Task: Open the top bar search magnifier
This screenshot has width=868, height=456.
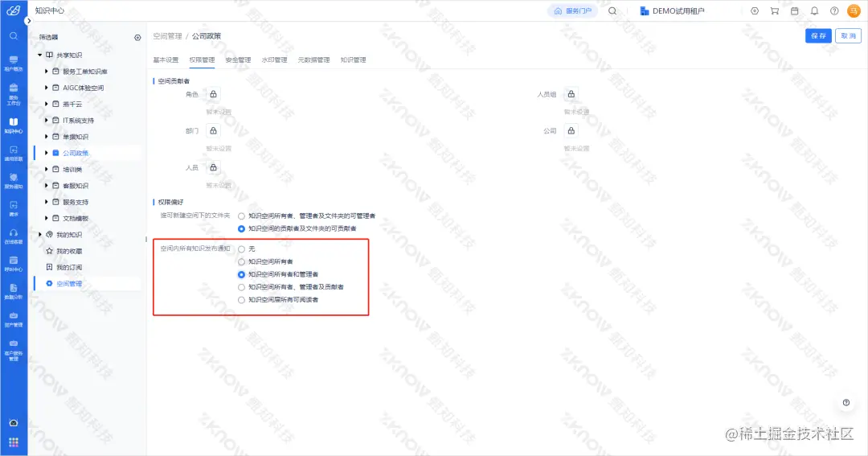Action: click(612, 10)
